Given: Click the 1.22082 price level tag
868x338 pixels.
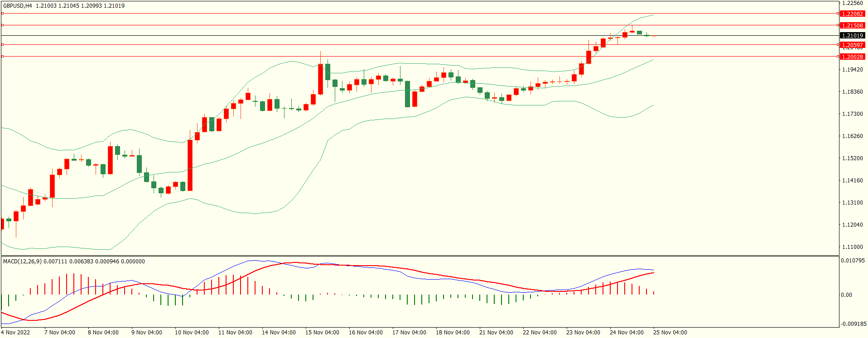Looking at the screenshot, I should [x=852, y=14].
